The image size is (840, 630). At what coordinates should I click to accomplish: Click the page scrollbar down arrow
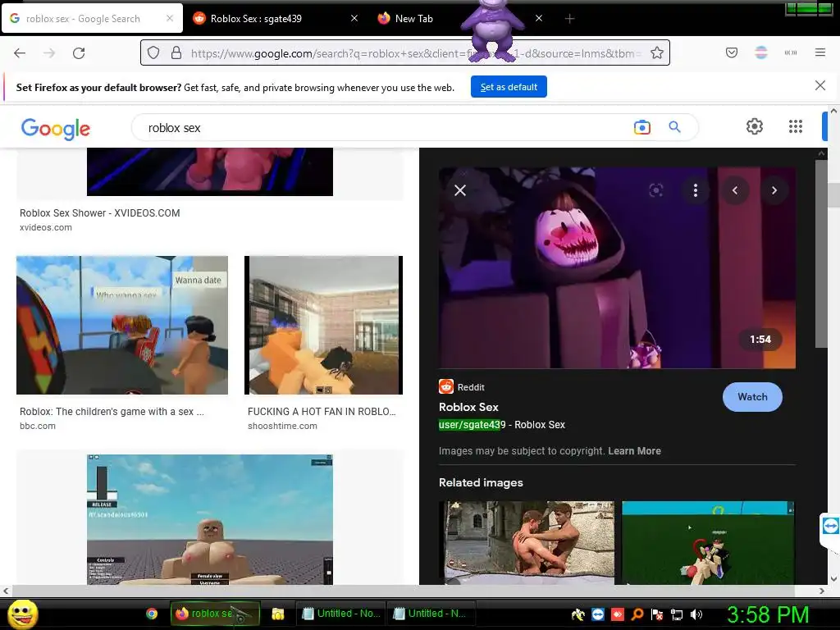pyautogui.click(x=833, y=578)
